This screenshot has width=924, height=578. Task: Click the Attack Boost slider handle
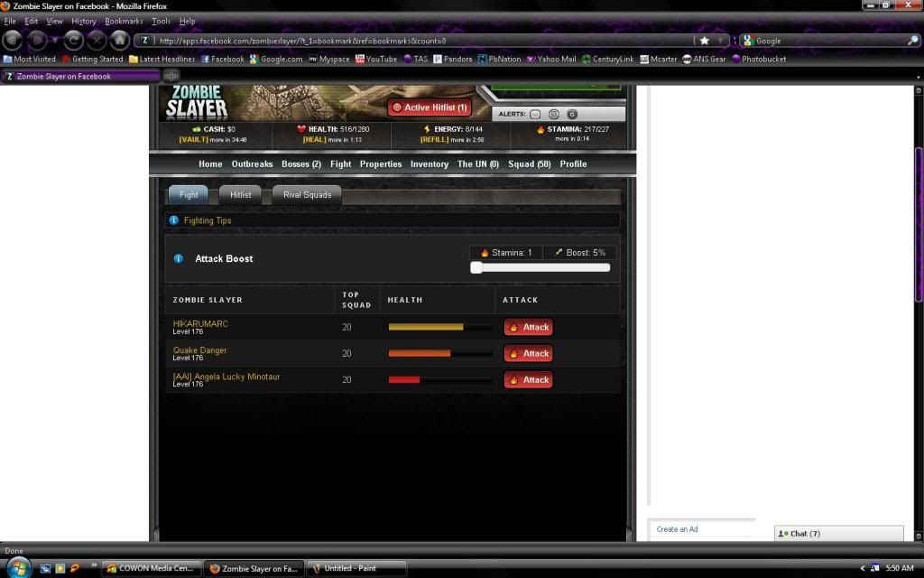(x=476, y=267)
